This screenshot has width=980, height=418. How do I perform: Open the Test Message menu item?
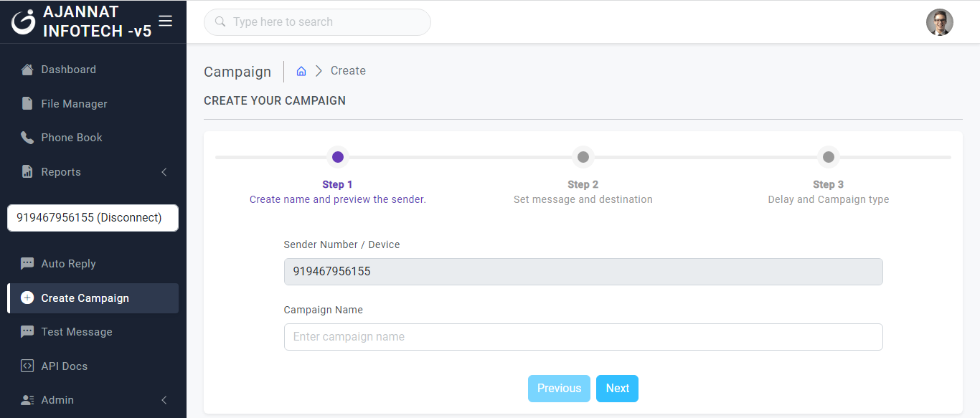point(77,332)
